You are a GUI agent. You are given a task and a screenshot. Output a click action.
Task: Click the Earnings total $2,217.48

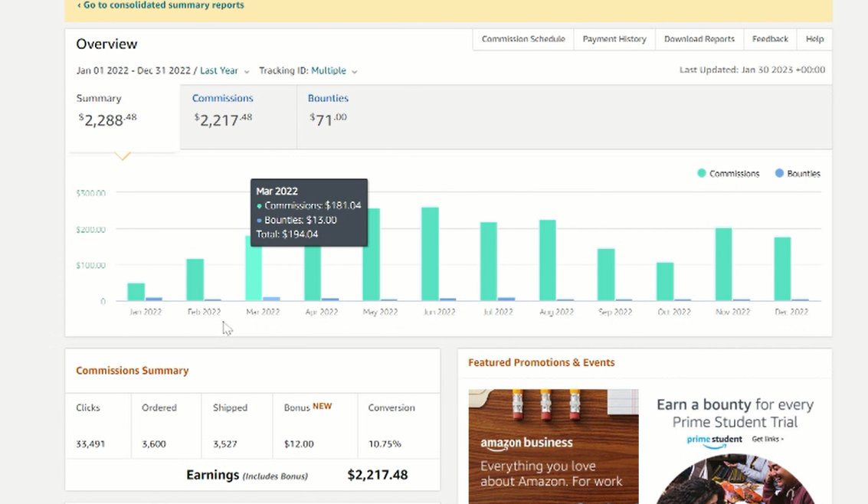pyautogui.click(x=378, y=475)
